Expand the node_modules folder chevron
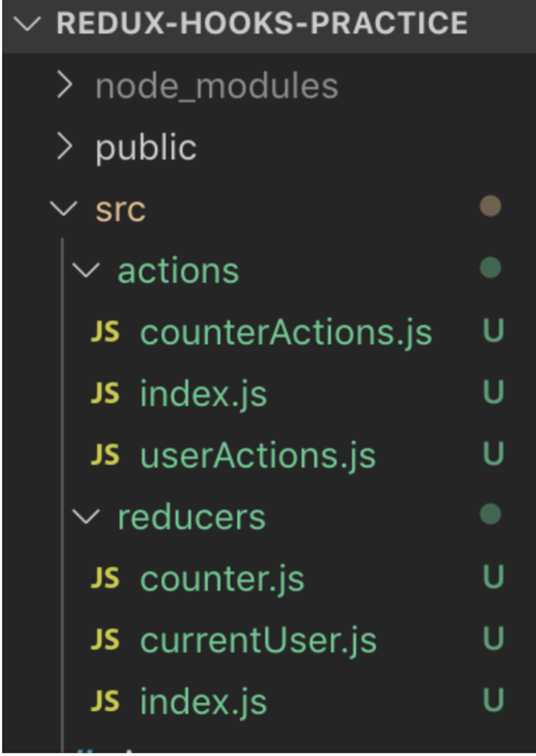The width and height of the screenshot is (536, 756). (x=64, y=85)
